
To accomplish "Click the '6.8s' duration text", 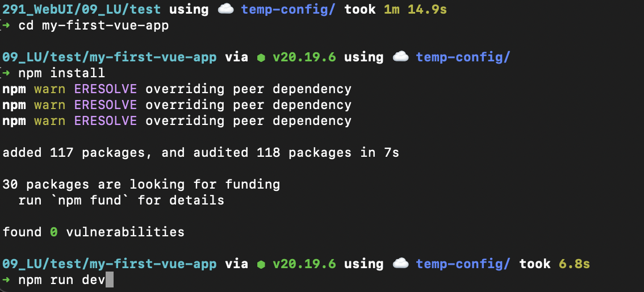I will (574, 264).
